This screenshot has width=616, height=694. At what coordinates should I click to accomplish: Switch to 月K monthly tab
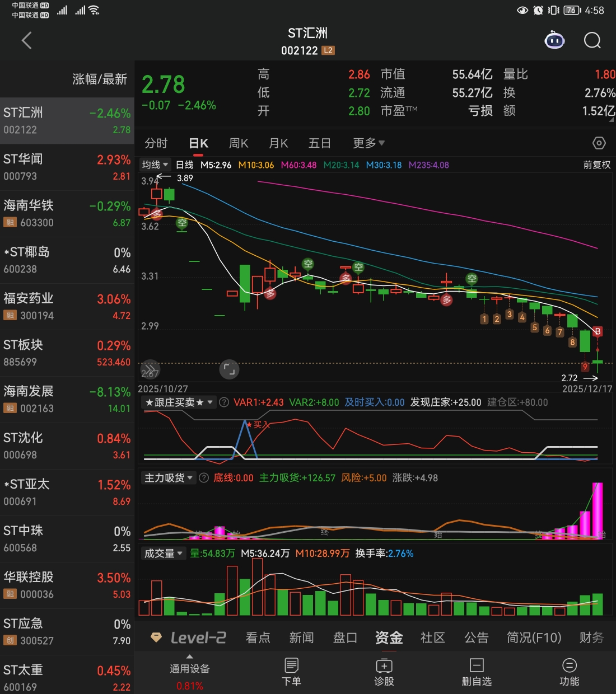pos(278,143)
